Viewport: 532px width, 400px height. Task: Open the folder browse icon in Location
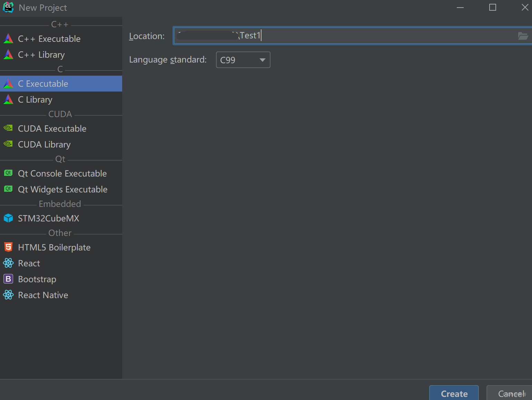pos(523,36)
